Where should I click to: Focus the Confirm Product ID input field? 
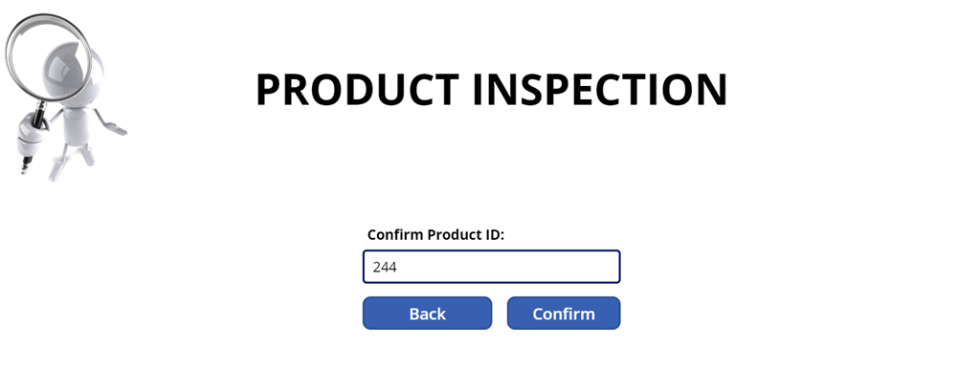[x=491, y=267]
